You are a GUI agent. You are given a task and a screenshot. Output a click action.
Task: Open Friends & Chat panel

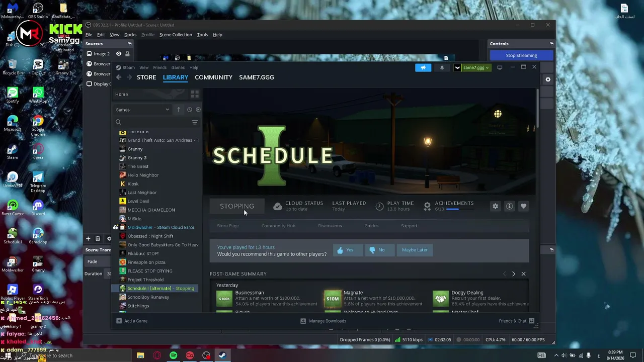517,321
